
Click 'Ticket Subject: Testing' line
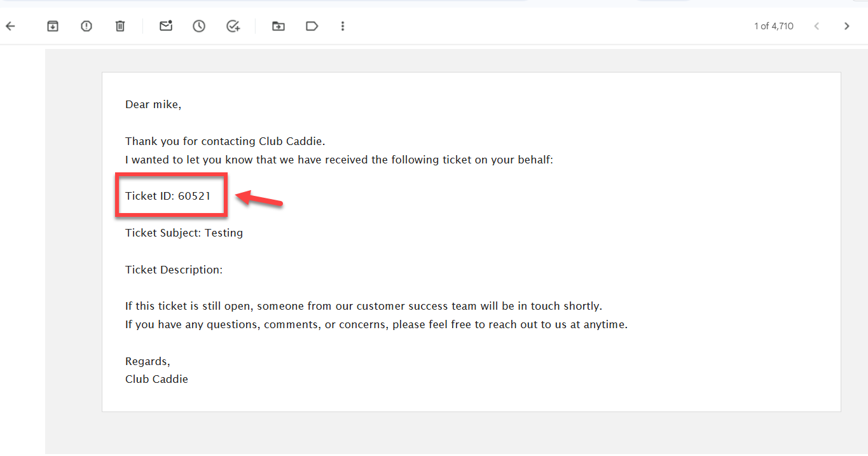184,233
